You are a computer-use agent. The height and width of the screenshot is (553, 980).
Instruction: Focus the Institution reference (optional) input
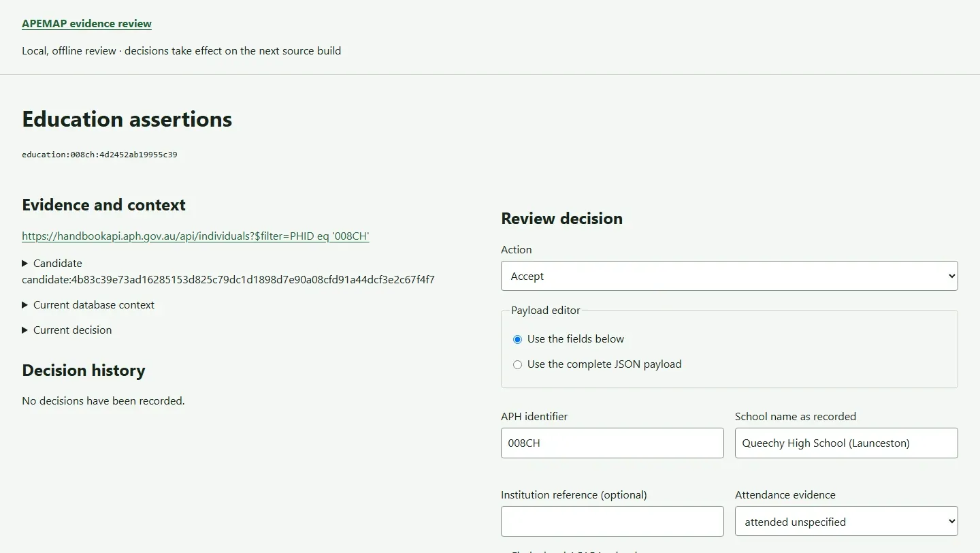pos(612,522)
